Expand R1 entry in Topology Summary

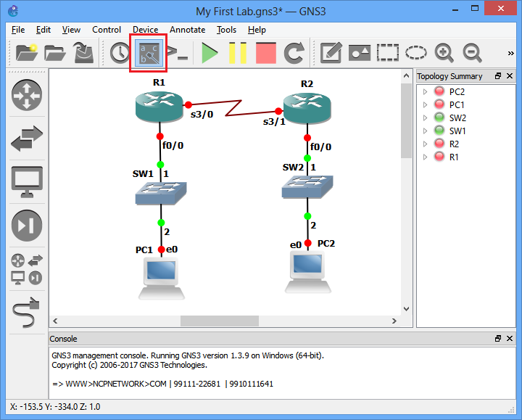point(426,157)
